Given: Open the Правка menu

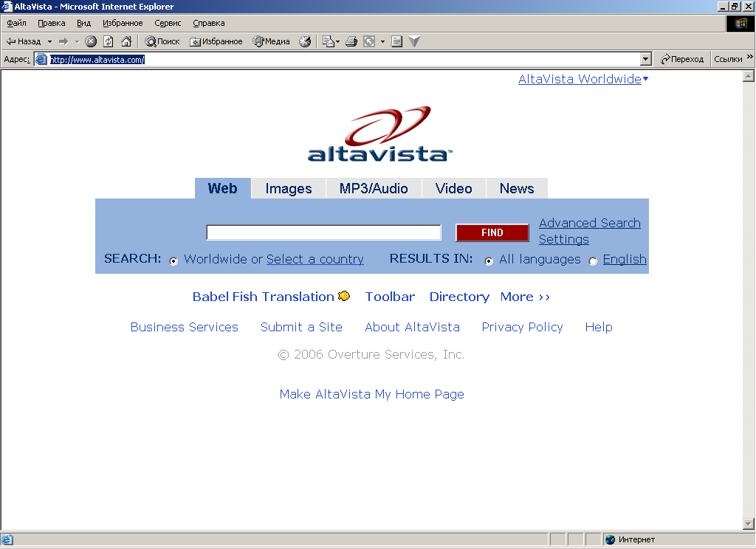Looking at the screenshot, I should tap(52, 23).
